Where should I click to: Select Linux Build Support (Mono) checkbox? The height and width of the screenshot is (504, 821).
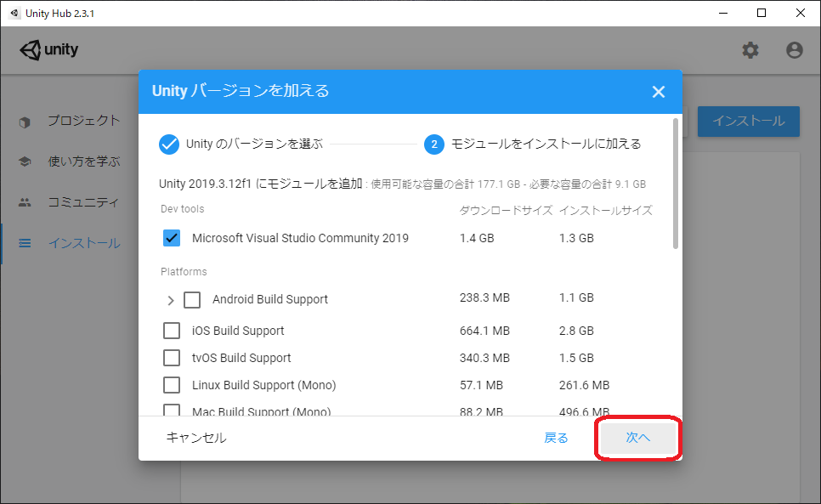coord(172,385)
